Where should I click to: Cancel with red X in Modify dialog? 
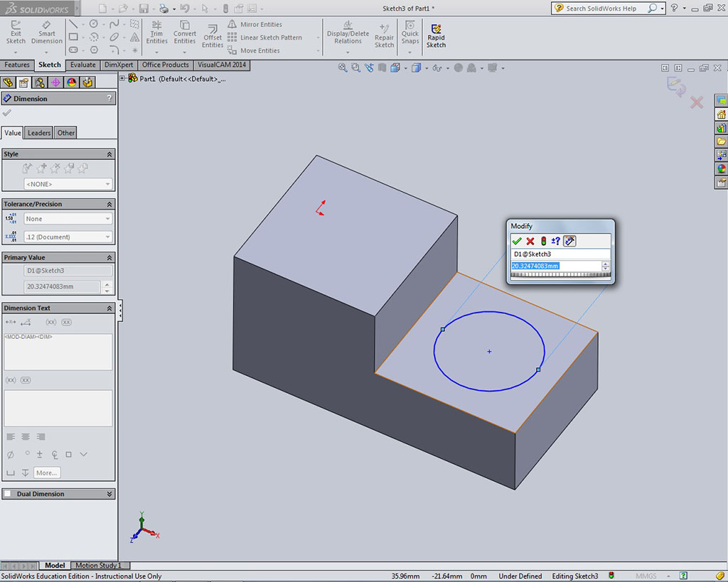point(530,242)
